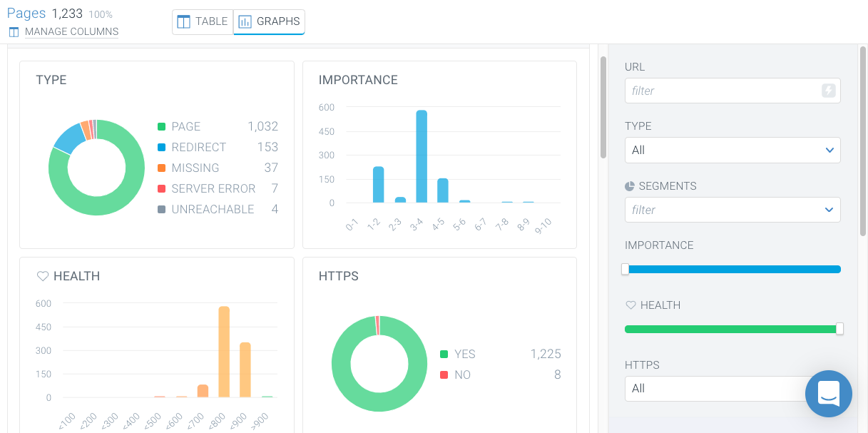Click the TYPE graph card title
Image resolution: width=868 pixels, height=433 pixels.
coord(51,80)
